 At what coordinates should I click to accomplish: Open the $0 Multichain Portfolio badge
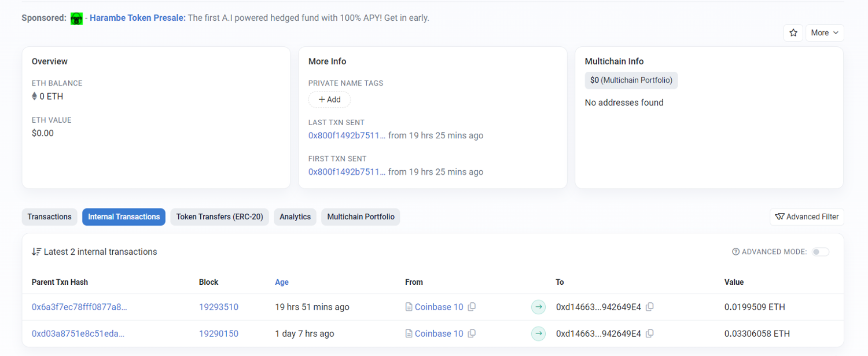point(631,80)
